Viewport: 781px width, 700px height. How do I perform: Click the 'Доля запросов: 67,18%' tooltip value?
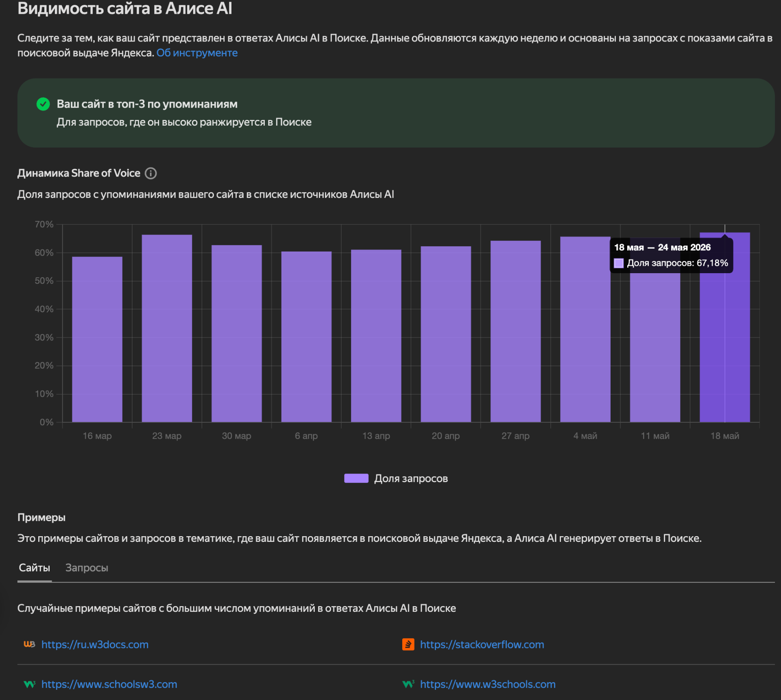[677, 263]
